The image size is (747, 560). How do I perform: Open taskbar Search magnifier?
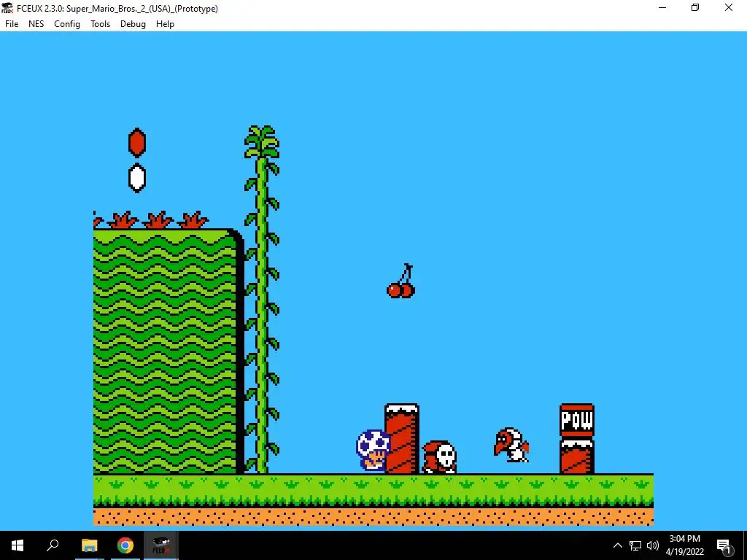[x=53, y=545]
